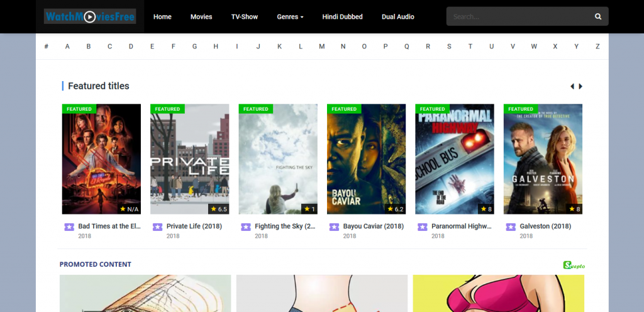The image size is (644, 312).
Task: Click movie icon beside Fighting the Sky
Action: (x=246, y=227)
